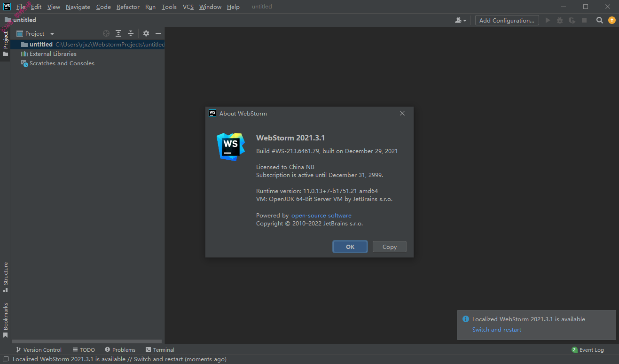Toggle the Structure tool window side tab

coord(5,277)
